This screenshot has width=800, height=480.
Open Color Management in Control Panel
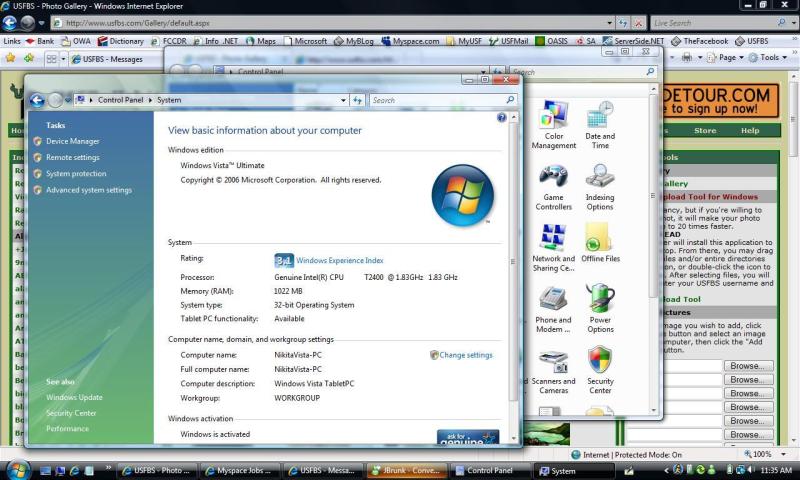[x=554, y=124]
